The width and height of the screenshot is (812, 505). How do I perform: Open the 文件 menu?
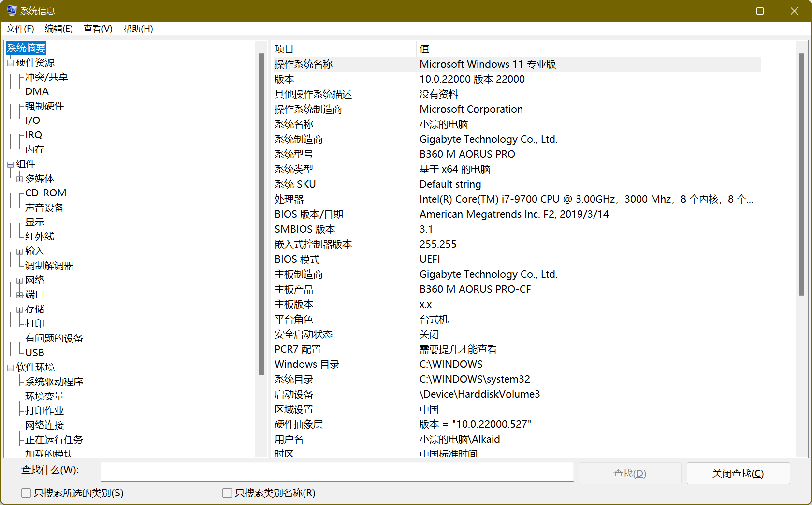20,29
